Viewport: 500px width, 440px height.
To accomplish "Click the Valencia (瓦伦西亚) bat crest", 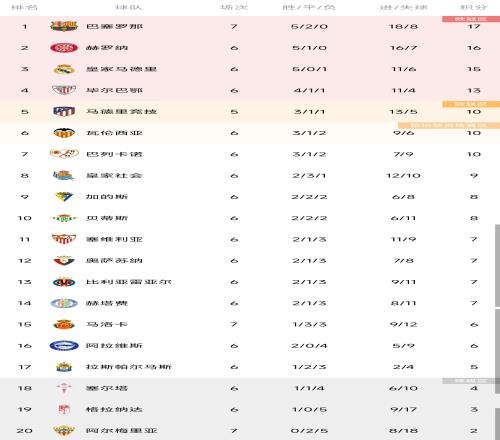I will click(x=64, y=133).
